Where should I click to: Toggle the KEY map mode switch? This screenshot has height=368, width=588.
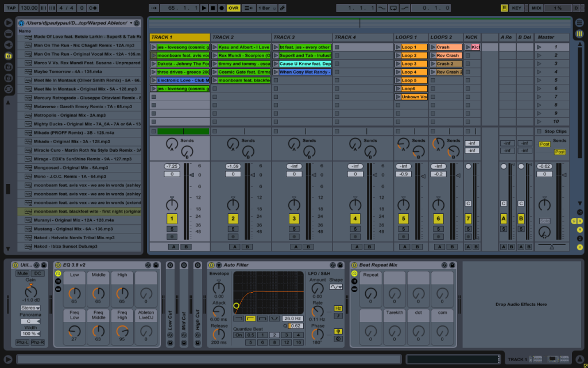click(x=516, y=8)
